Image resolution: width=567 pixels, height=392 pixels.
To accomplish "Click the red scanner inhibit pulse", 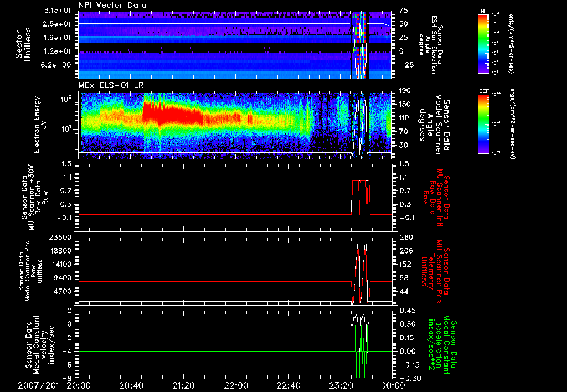I will pos(361,197).
